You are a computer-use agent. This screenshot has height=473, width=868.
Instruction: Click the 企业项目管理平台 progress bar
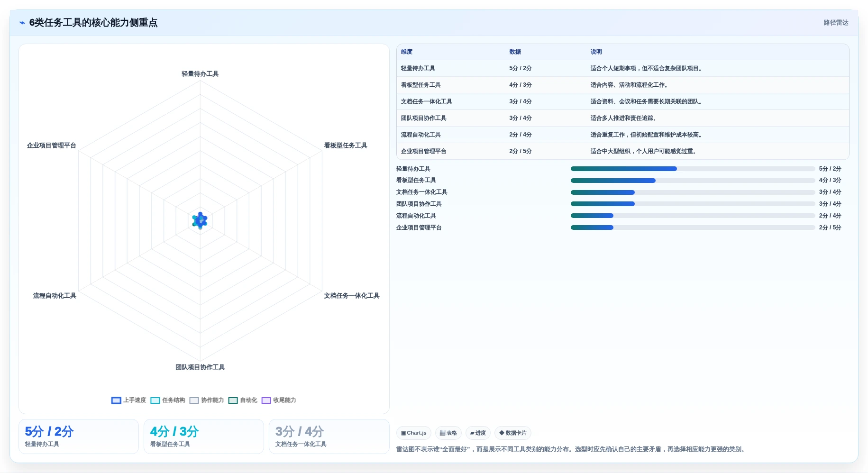click(693, 227)
